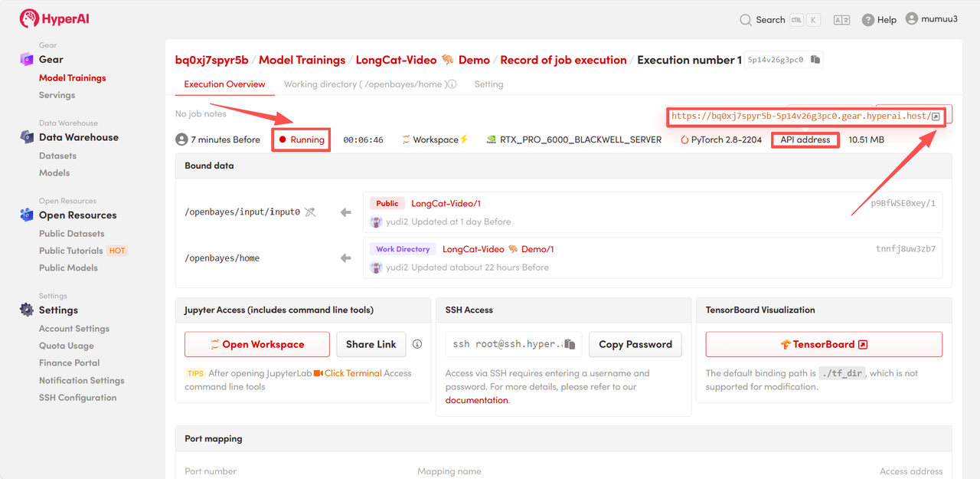The height and width of the screenshot is (479, 980).
Task: Click the Open Workspace button
Action: coord(257,344)
